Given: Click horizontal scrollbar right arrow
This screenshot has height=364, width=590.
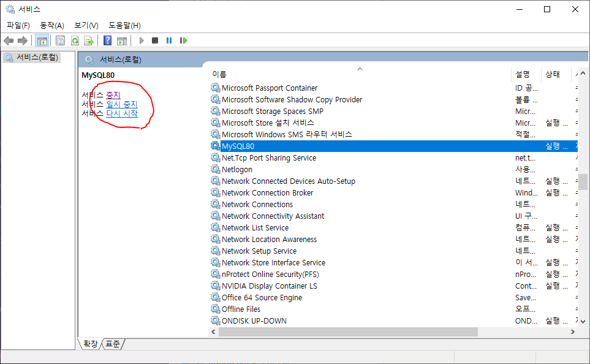Looking at the screenshot, I should [573, 332].
